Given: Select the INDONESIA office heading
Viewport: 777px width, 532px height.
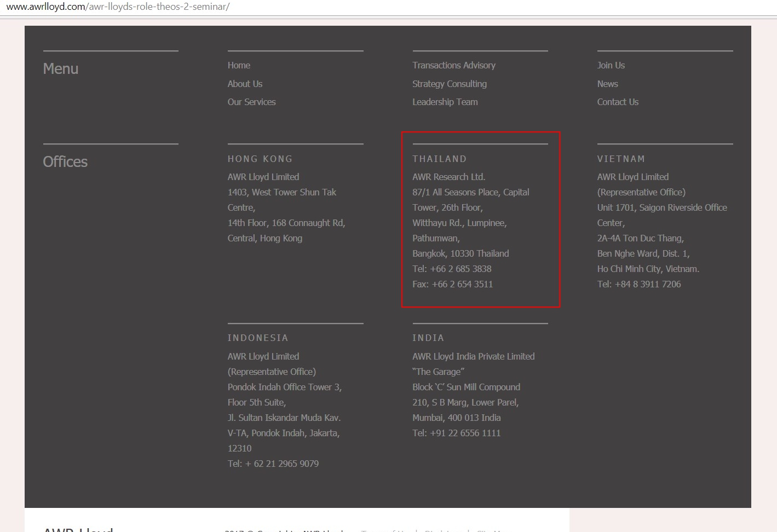Looking at the screenshot, I should [x=258, y=338].
